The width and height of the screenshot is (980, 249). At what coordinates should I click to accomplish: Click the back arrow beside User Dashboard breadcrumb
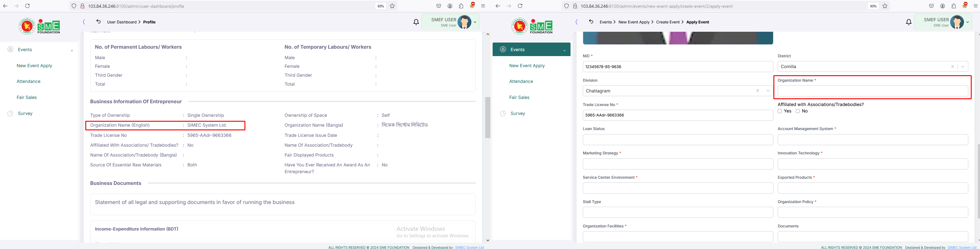click(x=99, y=22)
